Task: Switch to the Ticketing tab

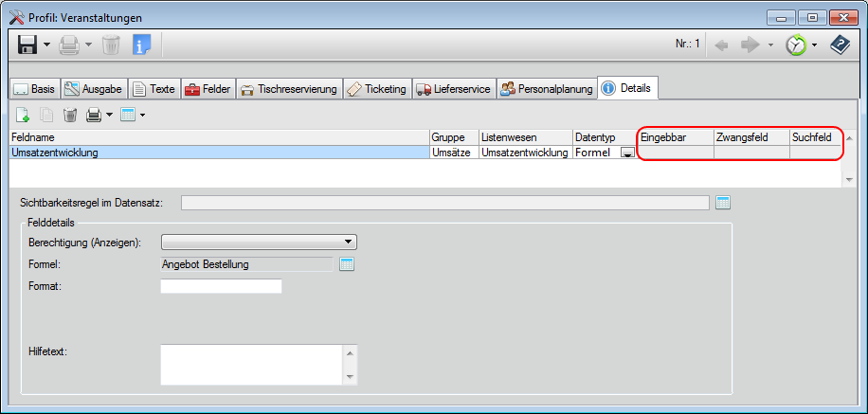Action: pyautogui.click(x=376, y=89)
